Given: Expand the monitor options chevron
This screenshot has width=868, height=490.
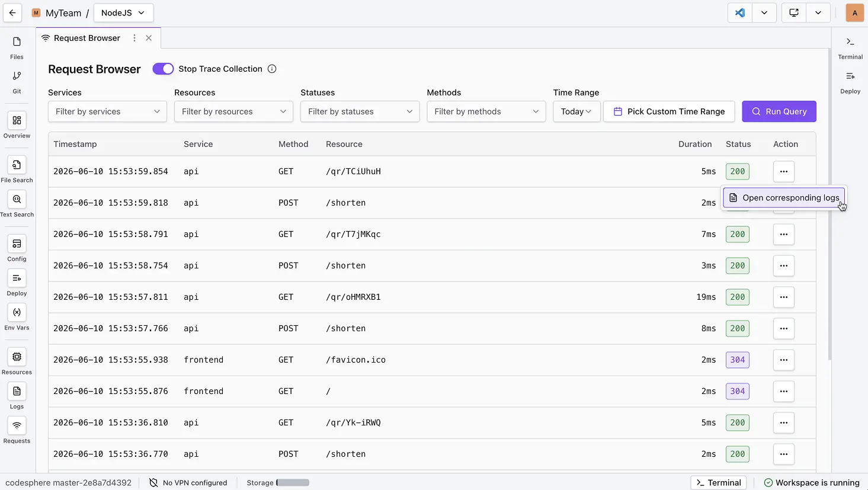Looking at the screenshot, I should click(818, 12).
